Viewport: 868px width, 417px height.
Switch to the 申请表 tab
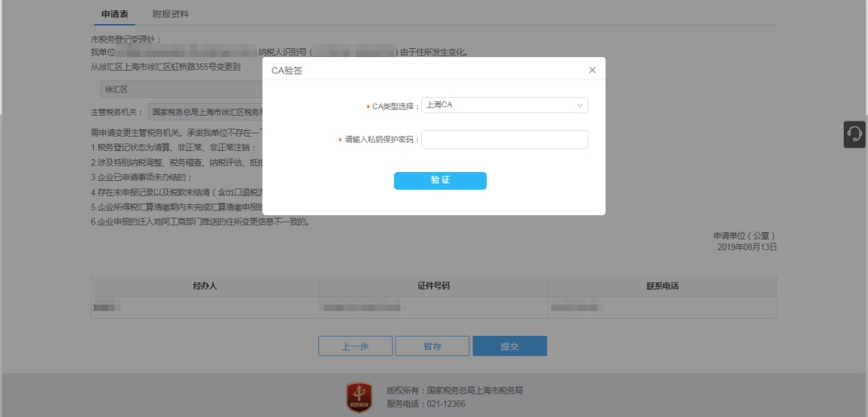[115, 14]
